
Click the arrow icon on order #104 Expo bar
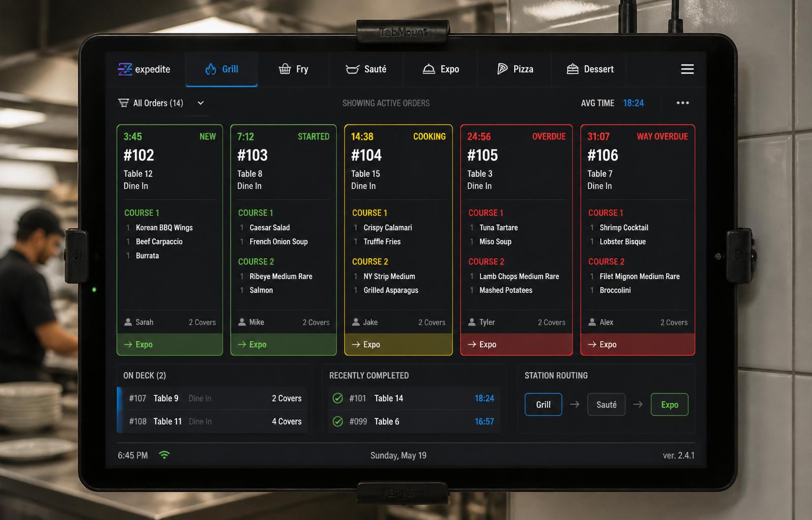[x=356, y=344]
